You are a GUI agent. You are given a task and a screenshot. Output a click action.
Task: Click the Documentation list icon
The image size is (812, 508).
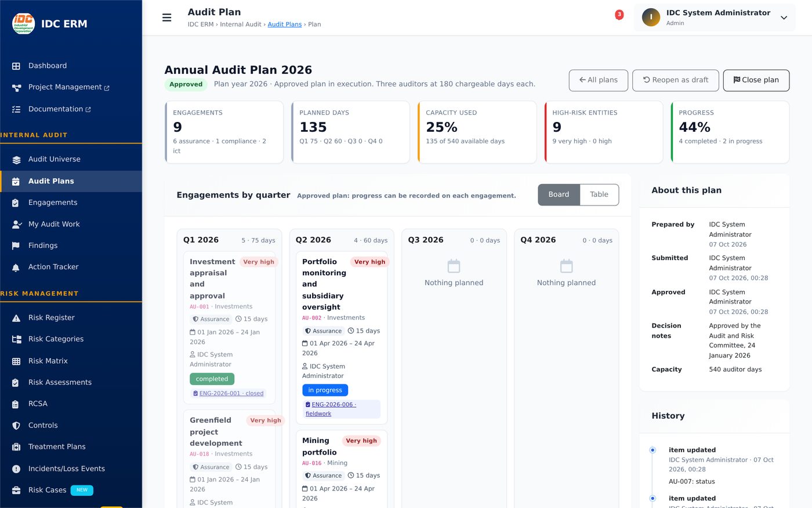[16, 109]
